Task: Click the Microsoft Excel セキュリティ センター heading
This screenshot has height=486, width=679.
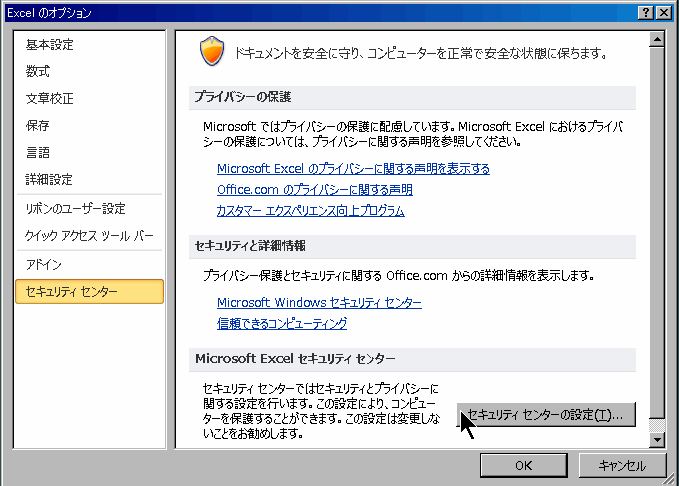Action: coord(295,359)
